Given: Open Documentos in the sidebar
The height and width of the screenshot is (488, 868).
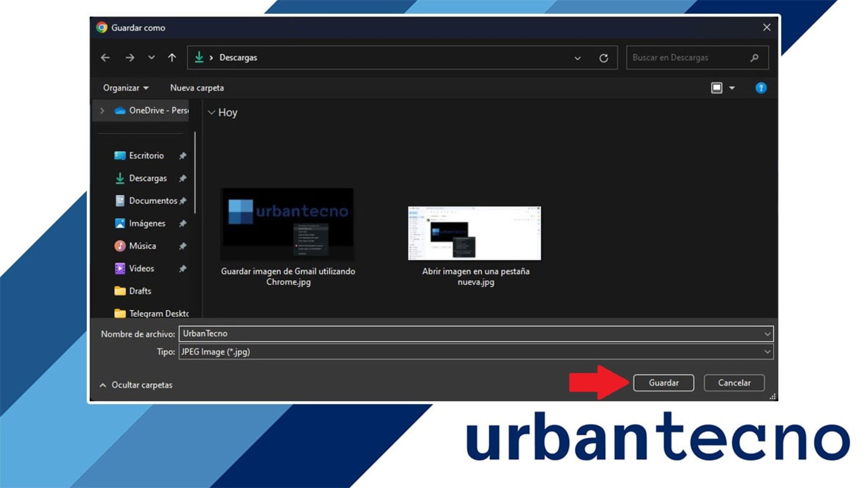Looking at the screenshot, I should point(146,201).
